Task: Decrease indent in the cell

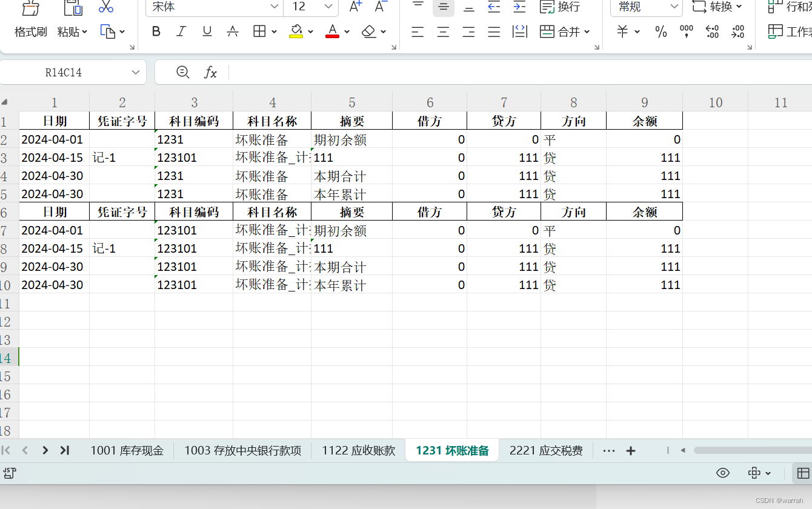Action: pos(494,7)
